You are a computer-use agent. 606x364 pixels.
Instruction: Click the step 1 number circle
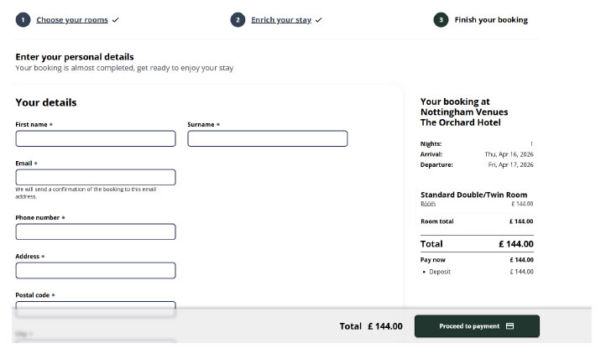coord(24,20)
